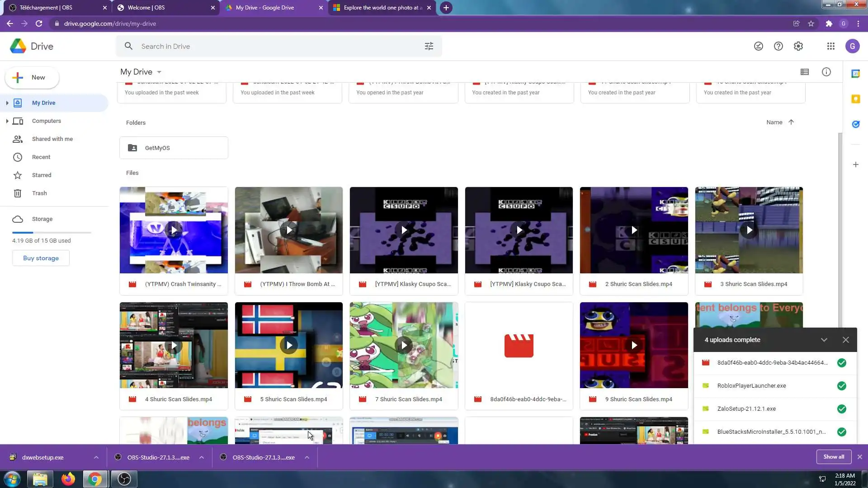Expand My Drive tree arrow
Image resolution: width=868 pixels, height=488 pixels.
point(7,103)
